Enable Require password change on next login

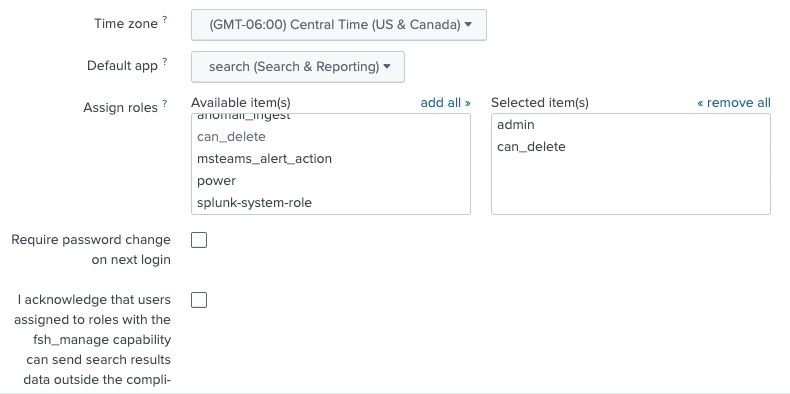click(x=199, y=240)
